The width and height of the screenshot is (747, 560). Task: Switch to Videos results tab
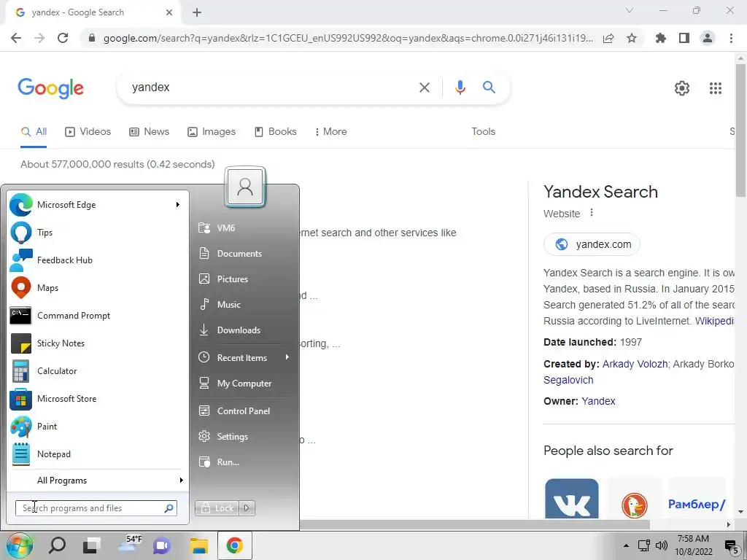point(88,132)
